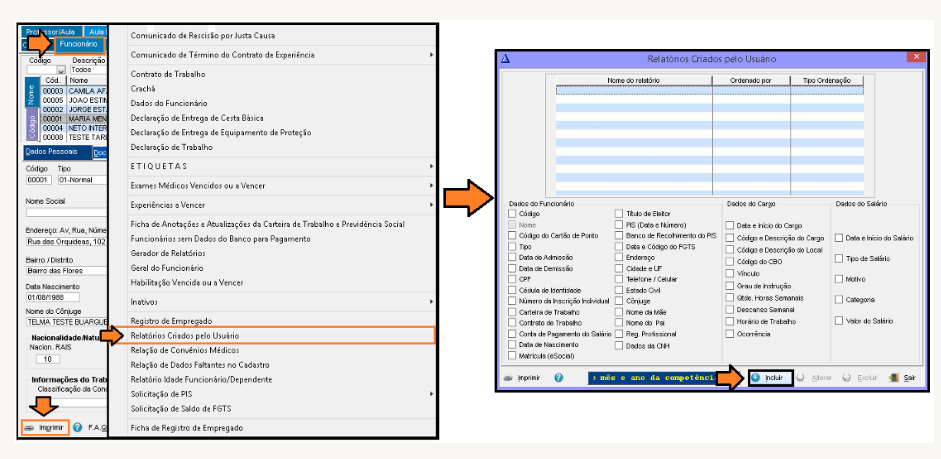Enable the Dados da CNH checkbox
Screen dimensions: 941x459
(619, 346)
